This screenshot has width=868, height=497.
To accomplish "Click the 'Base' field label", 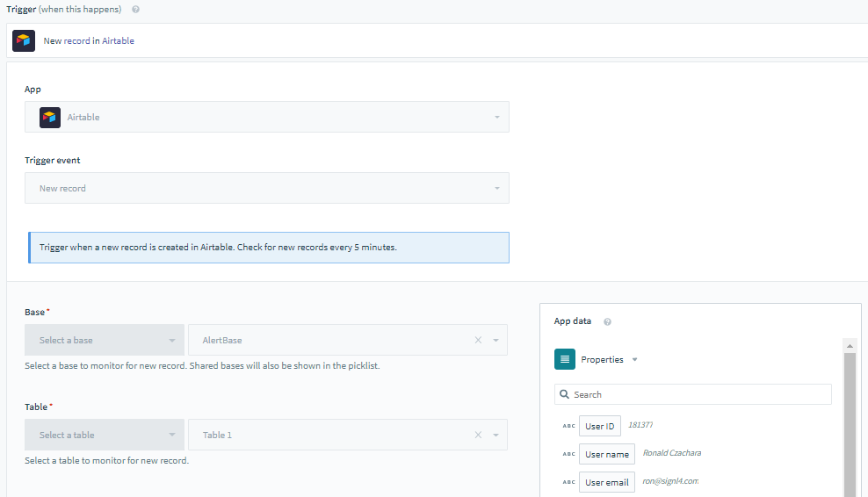I will (34, 312).
